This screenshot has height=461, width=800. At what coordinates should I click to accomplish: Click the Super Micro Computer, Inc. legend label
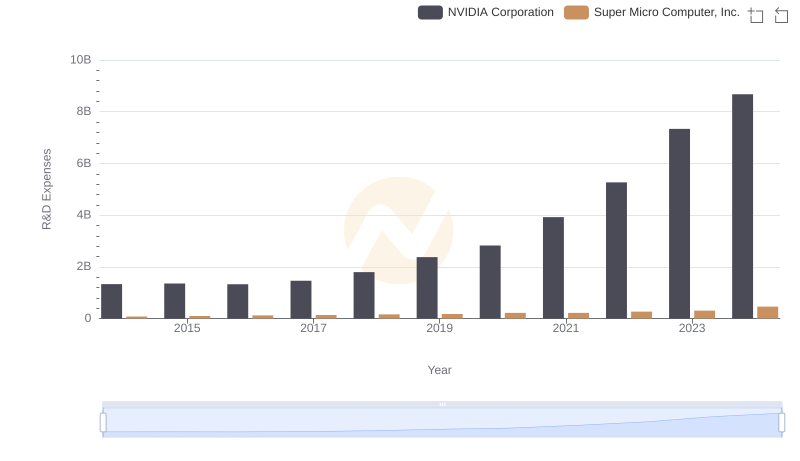click(x=667, y=12)
